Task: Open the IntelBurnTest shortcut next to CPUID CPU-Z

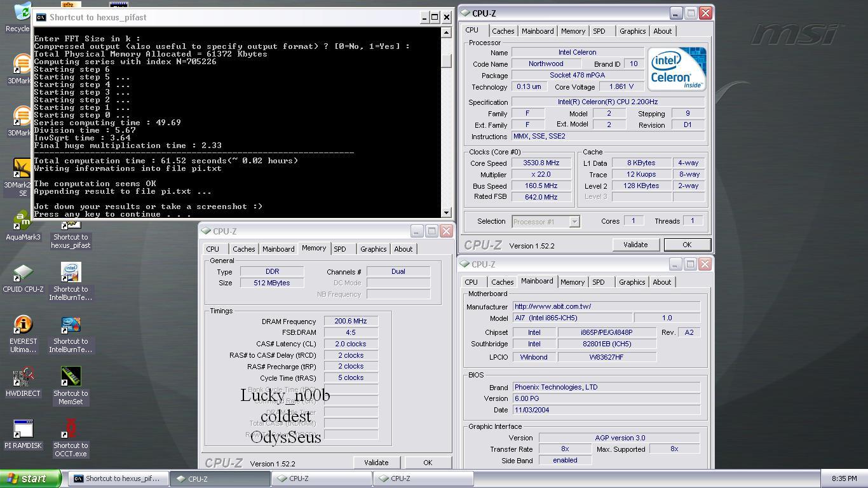Action: (x=71, y=282)
